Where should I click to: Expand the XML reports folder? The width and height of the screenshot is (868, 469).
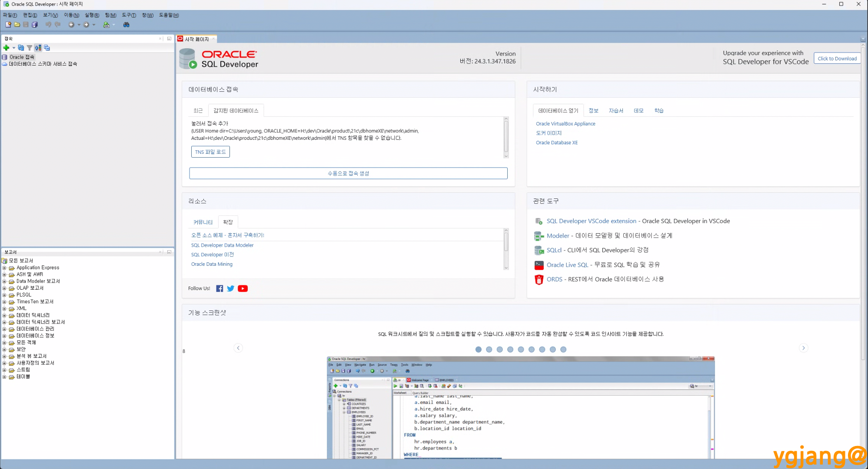click(x=4, y=309)
